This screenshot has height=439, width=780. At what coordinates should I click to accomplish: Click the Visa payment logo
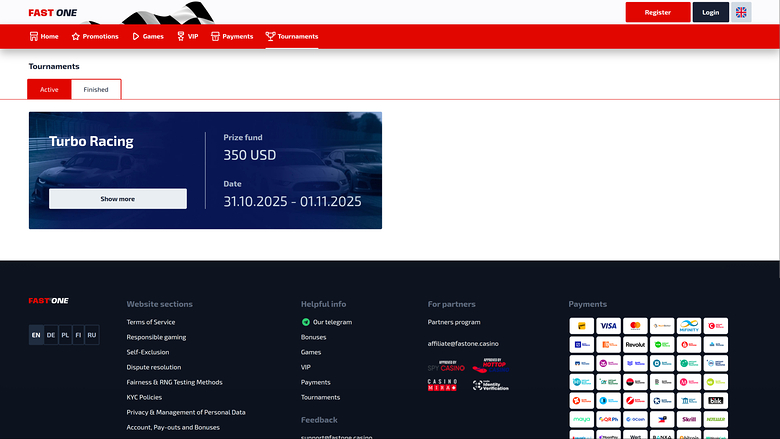click(608, 326)
